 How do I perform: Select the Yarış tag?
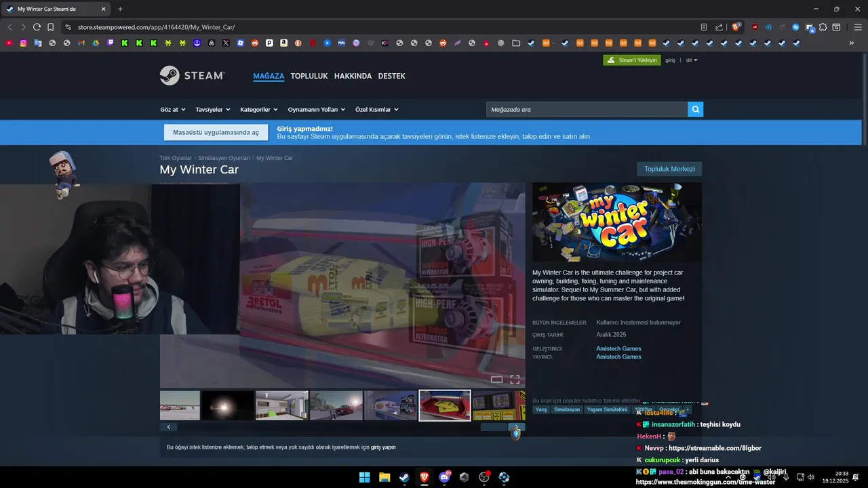(x=541, y=409)
